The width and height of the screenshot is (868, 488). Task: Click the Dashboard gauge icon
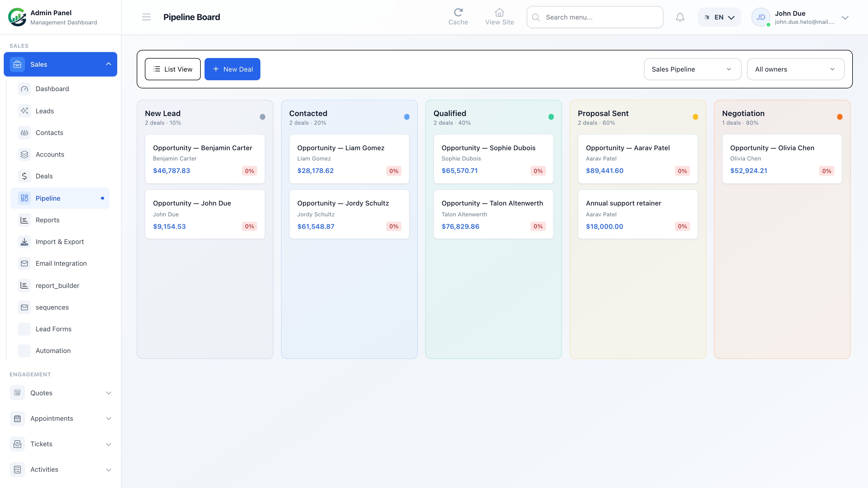pyautogui.click(x=24, y=89)
